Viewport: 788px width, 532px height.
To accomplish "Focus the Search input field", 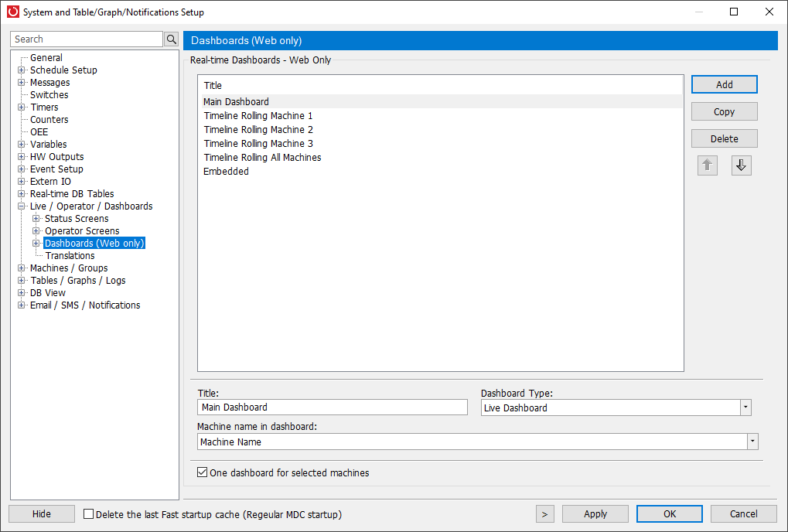I will coord(87,39).
